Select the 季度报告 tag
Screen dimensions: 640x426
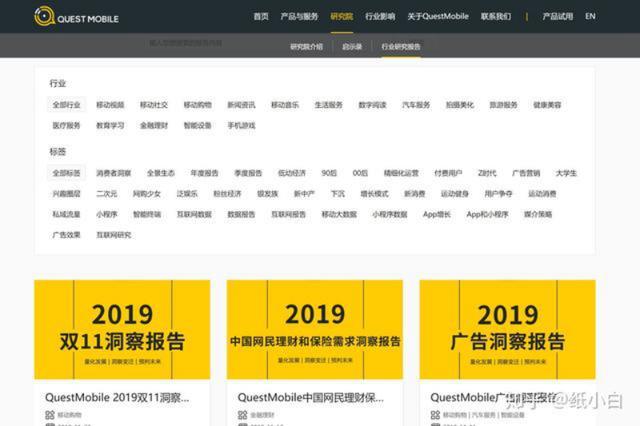pyautogui.click(x=248, y=173)
